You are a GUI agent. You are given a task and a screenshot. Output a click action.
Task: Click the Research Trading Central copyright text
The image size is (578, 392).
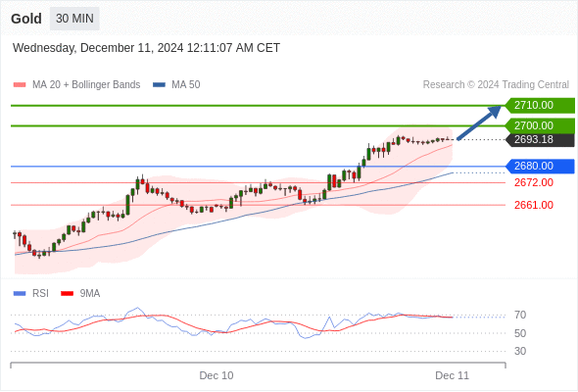click(496, 85)
